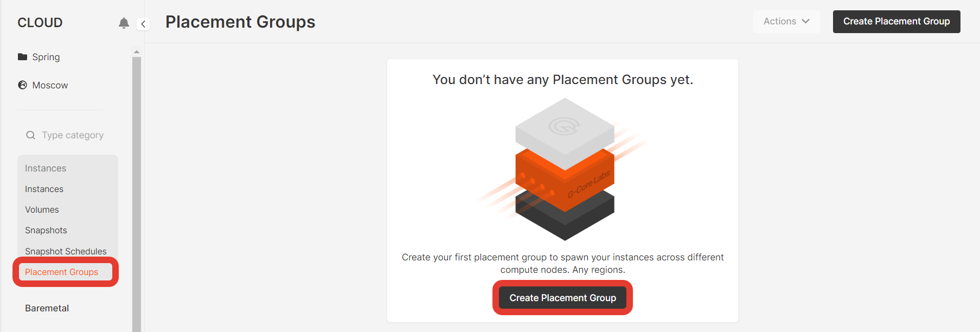Open the Actions dropdown
Image resolution: width=980 pixels, height=332 pixels.
(x=786, y=22)
